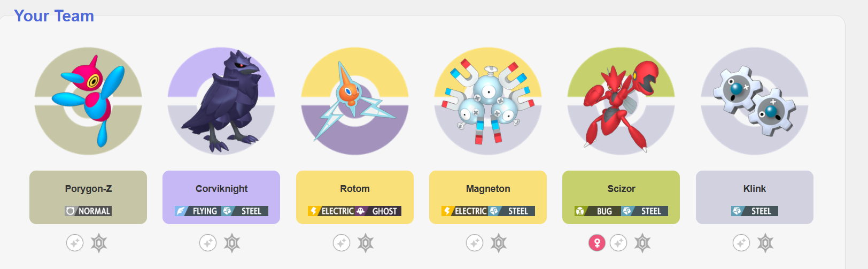Click the Flying type badge on Corviknight
The height and width of the screenshot is (269, 868).
pyautogui.click(x=198, y=211)
